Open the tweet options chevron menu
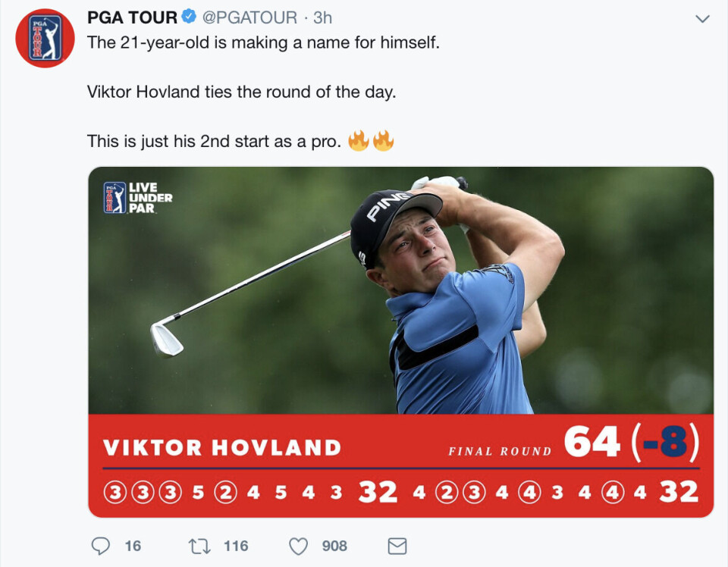The height and width of the screenshot is (567, 728). (x=702, y=18)
